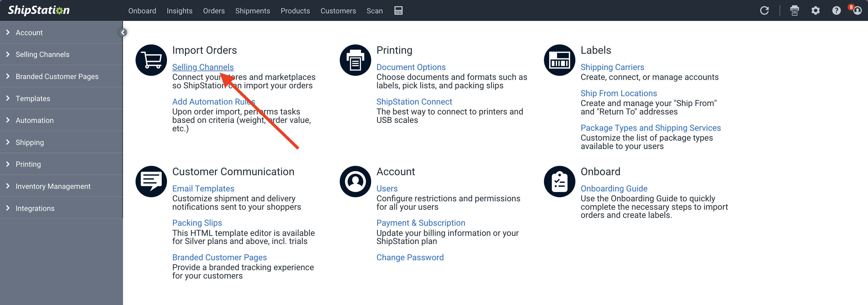
Task: Open the print queue icon in the header
Action: tap(794, 10)
